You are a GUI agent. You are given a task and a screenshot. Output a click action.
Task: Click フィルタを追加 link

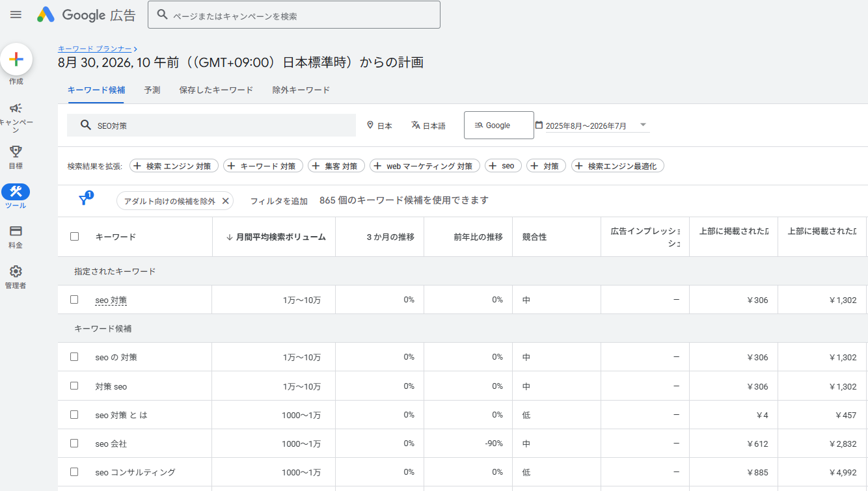[279, 201]
